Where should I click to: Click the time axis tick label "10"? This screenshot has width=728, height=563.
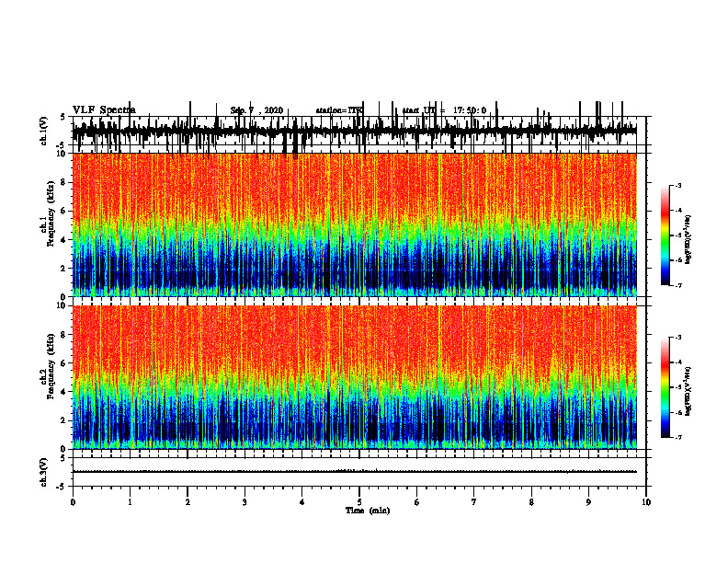pyautogui.click(x=646, y=502)
